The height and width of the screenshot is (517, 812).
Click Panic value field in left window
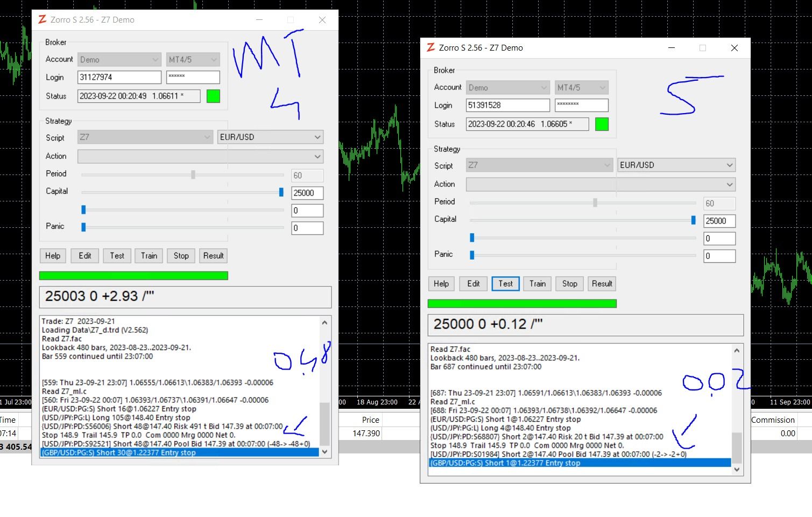coord(307,228)
